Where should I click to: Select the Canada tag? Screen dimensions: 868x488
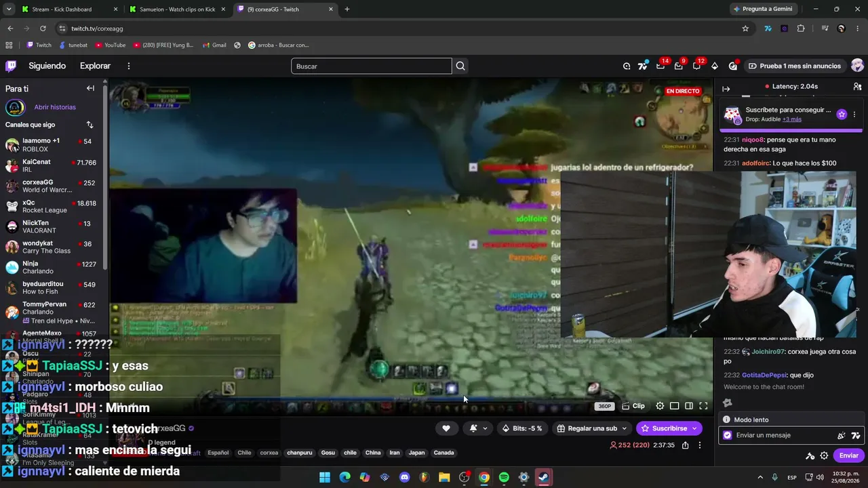point(444,453)
